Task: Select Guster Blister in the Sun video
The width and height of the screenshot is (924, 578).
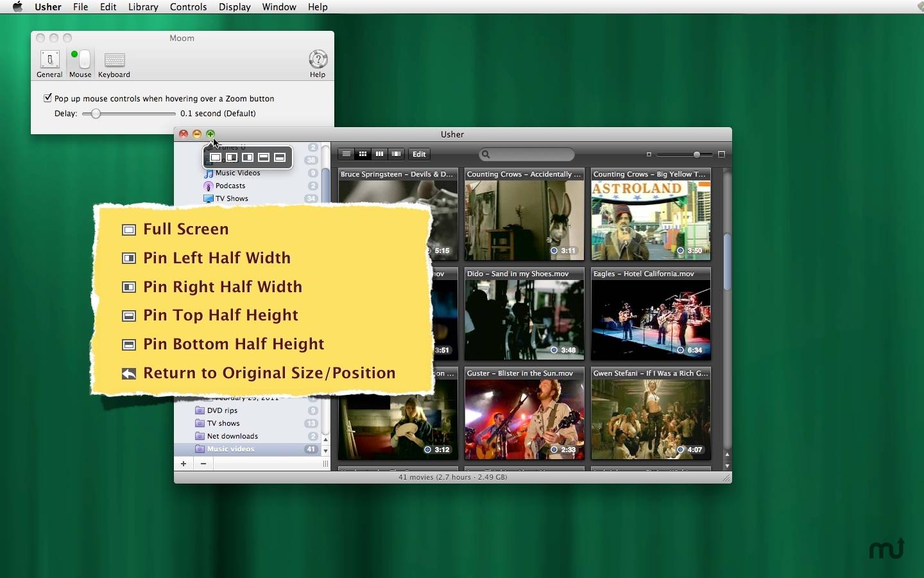Action: [524, 414]
